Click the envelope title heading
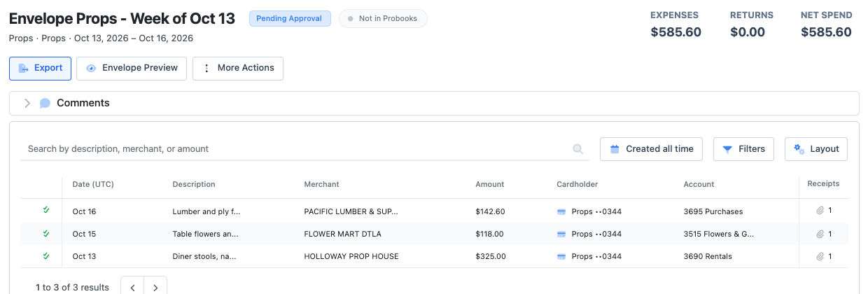 (x=122, y=18)
